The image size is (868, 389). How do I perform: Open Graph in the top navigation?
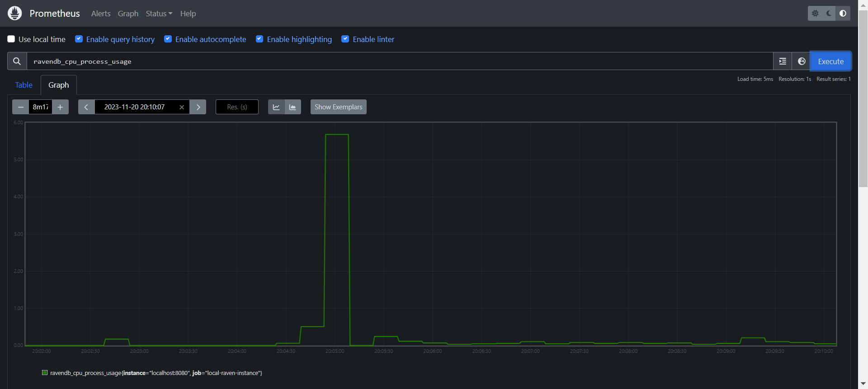128,14
